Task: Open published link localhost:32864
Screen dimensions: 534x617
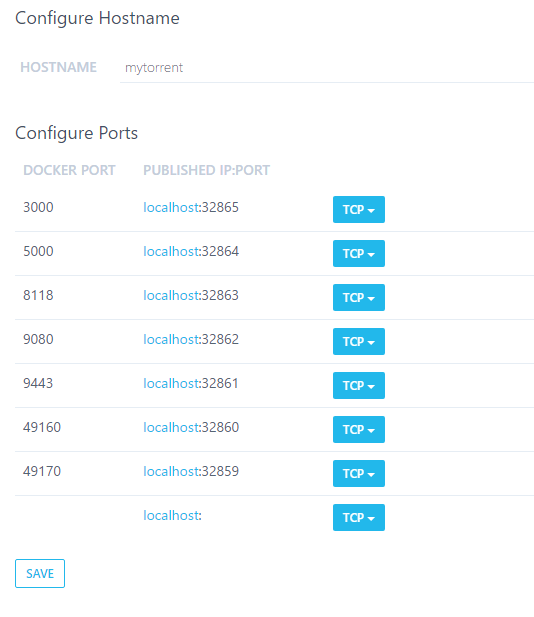Action: click(x=191, y=251)
